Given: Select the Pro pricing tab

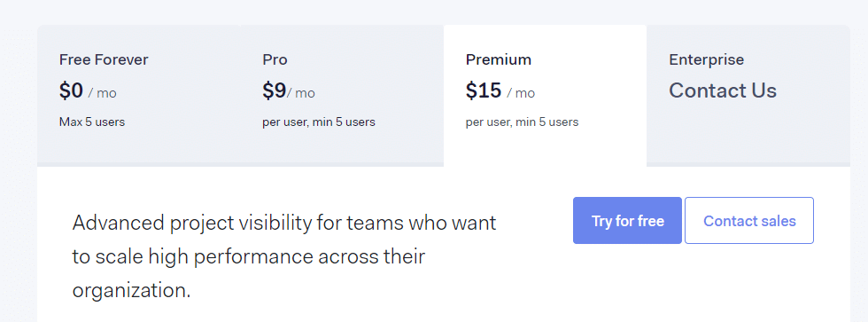Looking at the screenshot, I should click(342, 95).
